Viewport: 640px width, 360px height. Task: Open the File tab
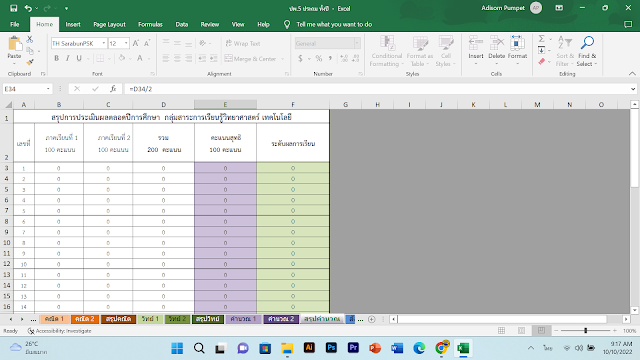click(15, 24)
